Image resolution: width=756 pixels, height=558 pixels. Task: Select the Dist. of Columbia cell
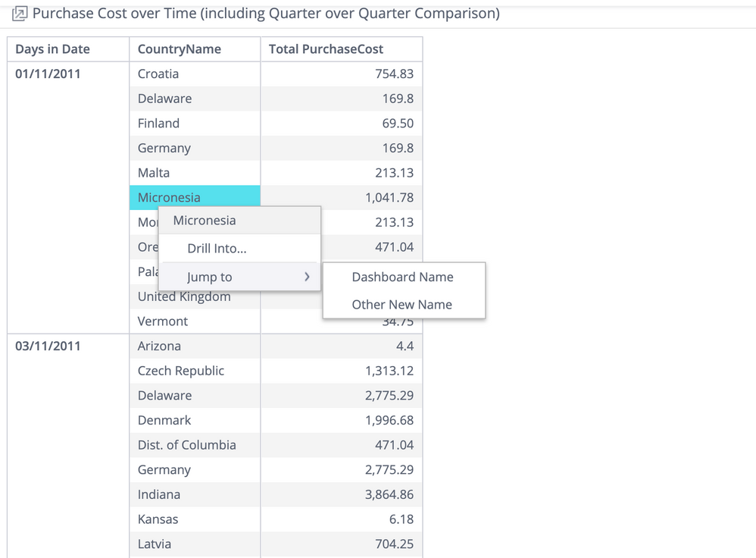(187, 445)
